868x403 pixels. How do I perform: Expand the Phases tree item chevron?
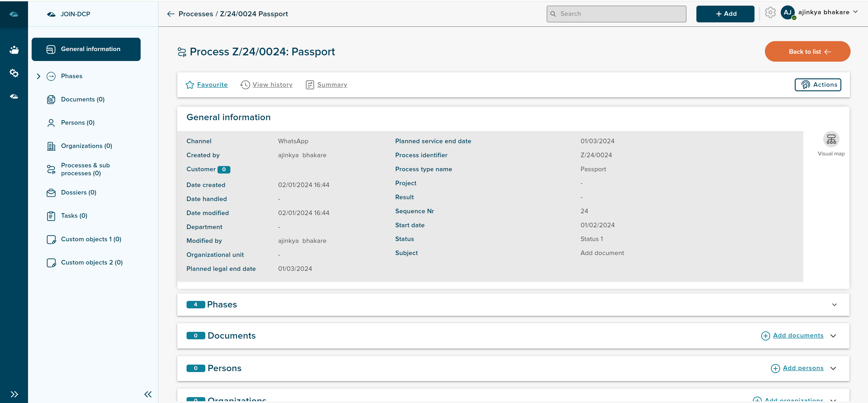(x=38, y=76)
